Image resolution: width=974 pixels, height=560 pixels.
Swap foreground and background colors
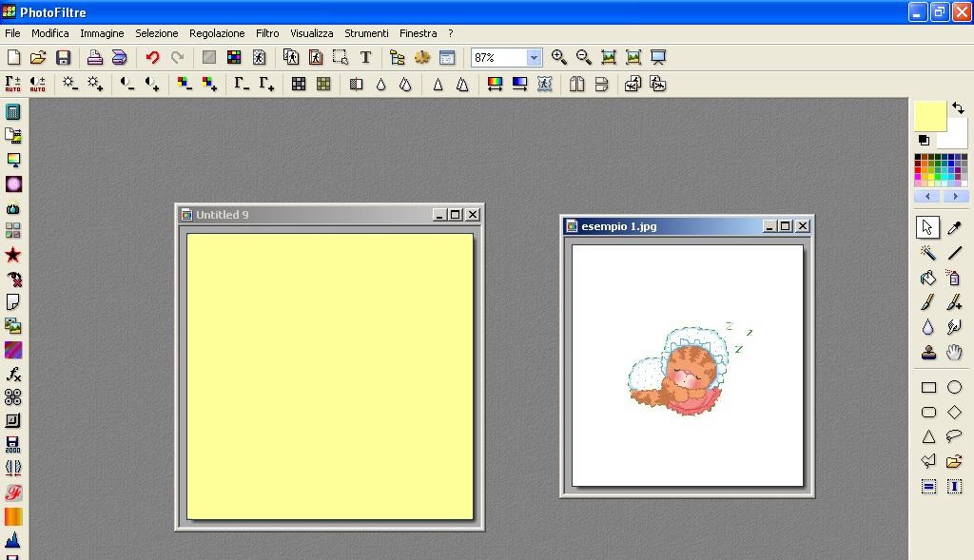point(959,108)
